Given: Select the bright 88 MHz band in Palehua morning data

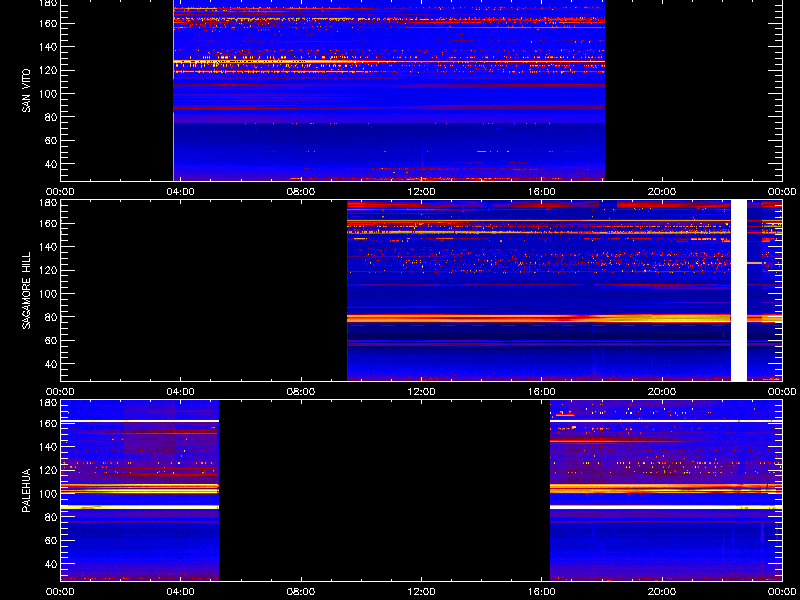Looking at the screenshot, I should coord(140,507).
